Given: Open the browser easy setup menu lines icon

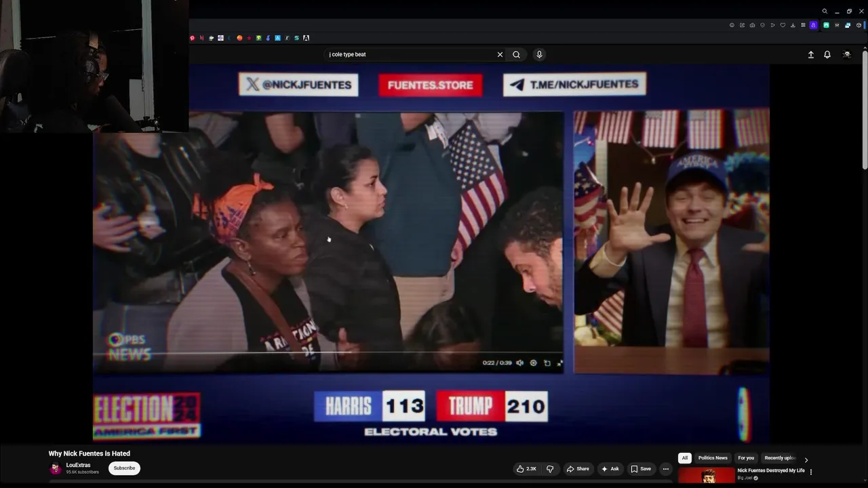Looking at the screenshot, I should 803,25.
